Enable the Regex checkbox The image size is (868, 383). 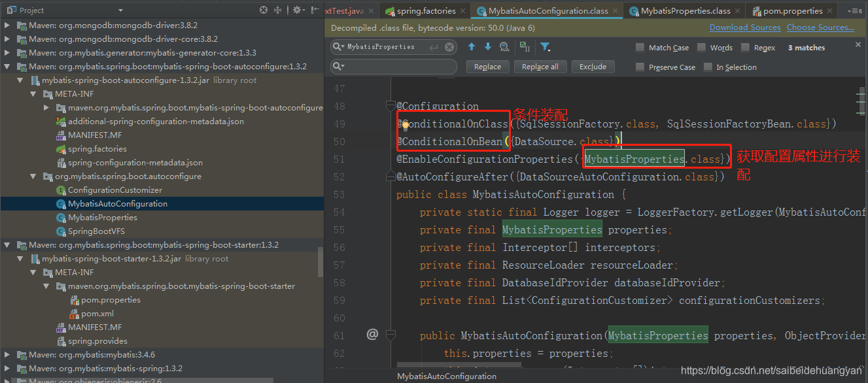coord(745,47)
